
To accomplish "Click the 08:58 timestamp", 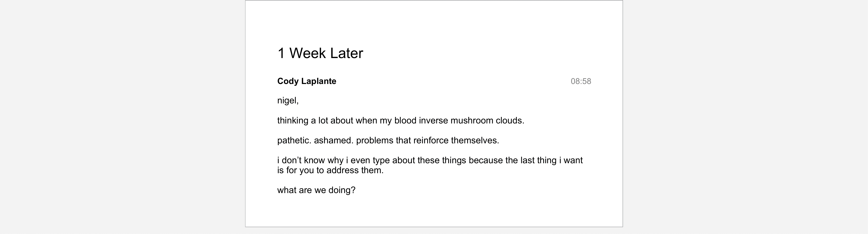I will point(581,81).
